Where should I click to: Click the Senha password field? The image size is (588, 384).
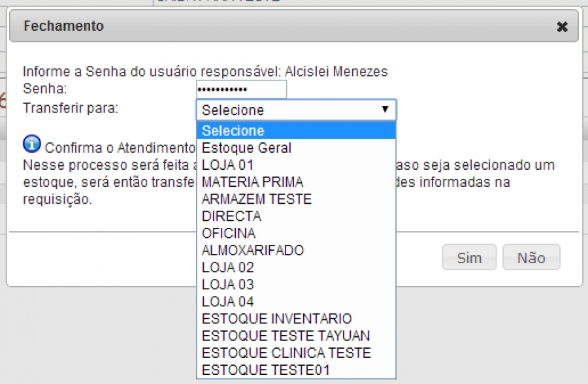(x=241, y=89)
